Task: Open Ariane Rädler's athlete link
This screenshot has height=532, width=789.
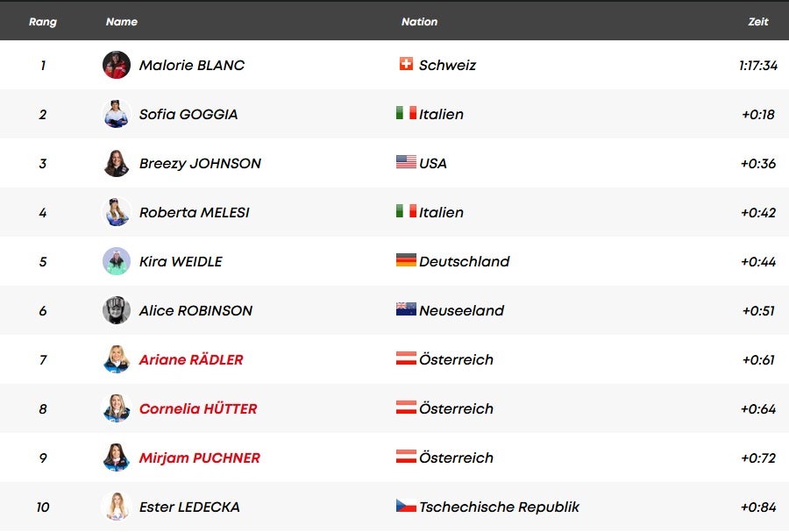Action: 191,359
